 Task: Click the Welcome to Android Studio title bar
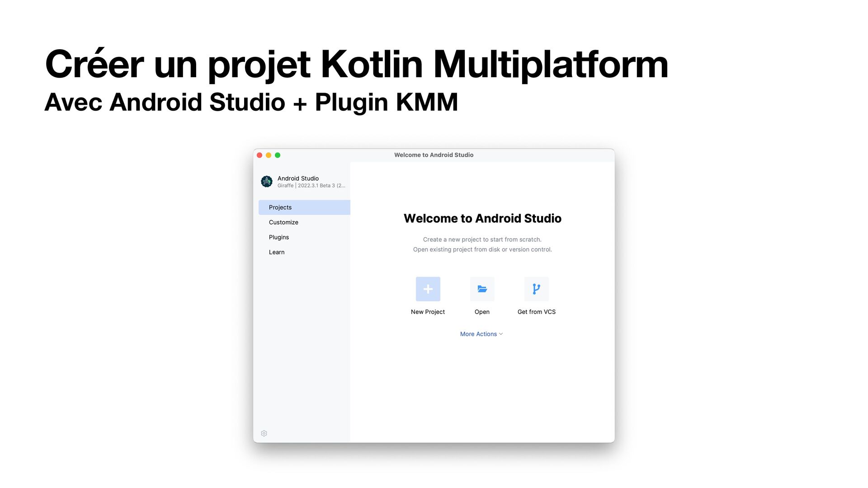[x=434, y=155]
